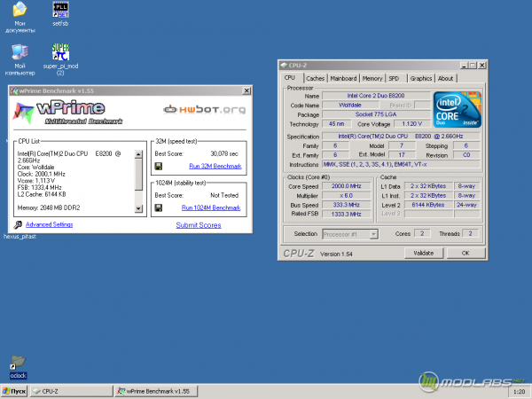Switch to the Graphics tab

tap(420, 78)
